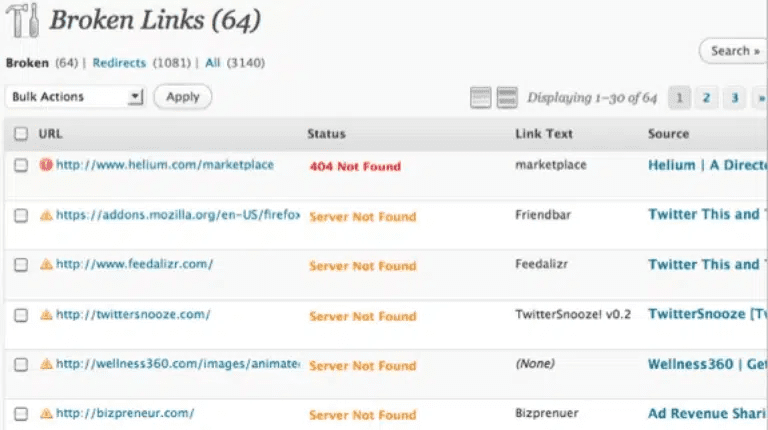Click warning icon beside feedalizr.com link
768x430 pixels.
[46, 265]
